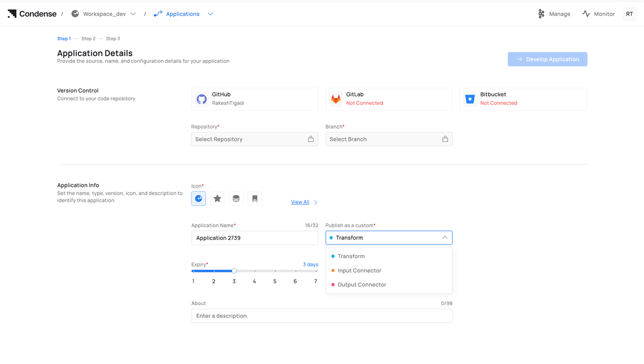Collapse the Publish as a custom dropdown
This screenshot has width=644, height=364.
(x=445, y=237)
